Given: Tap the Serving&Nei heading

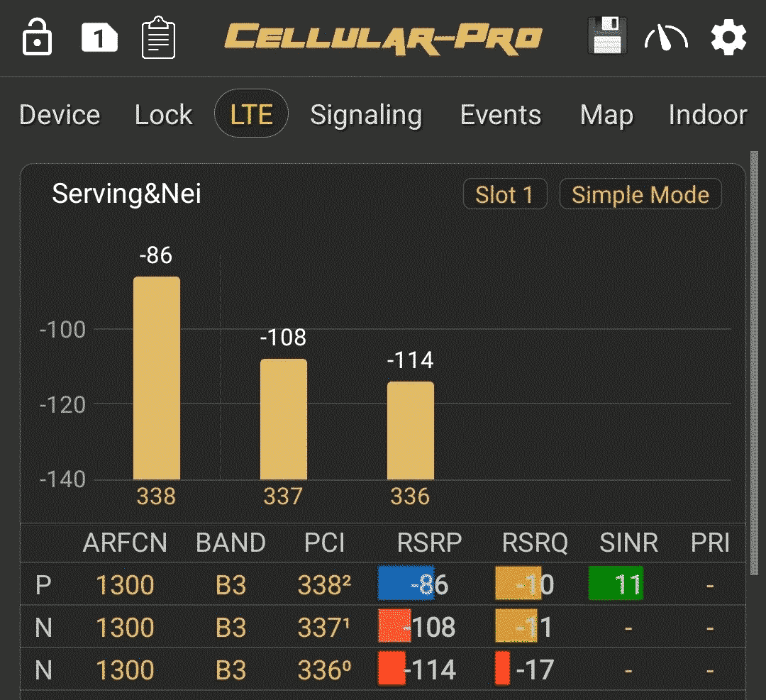Looking at the screenshot, I should tap(126, 194).
